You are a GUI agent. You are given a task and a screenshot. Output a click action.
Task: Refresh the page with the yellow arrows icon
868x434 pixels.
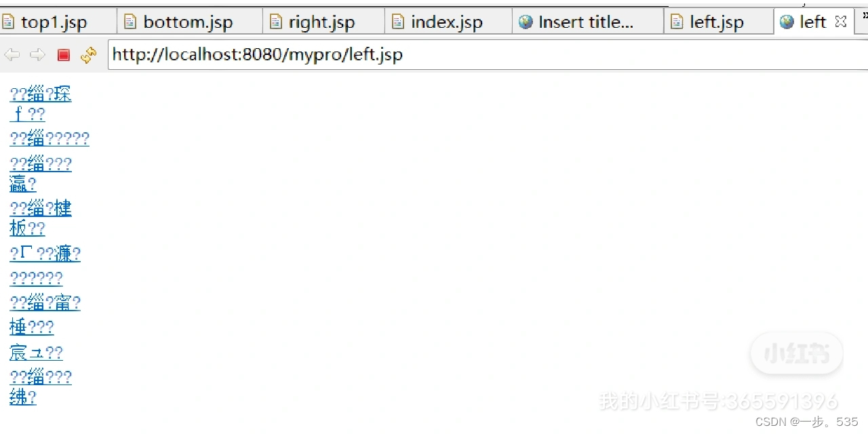pos(89,55)
